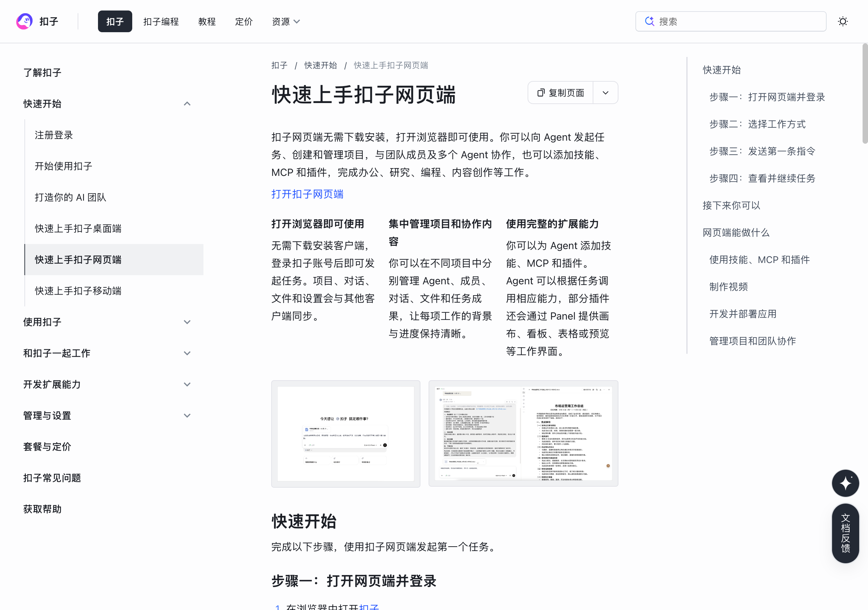Open the 快速上手扣子桌面端 sidebar page
The height and width of the screenshot is (610, 868).
78,228
